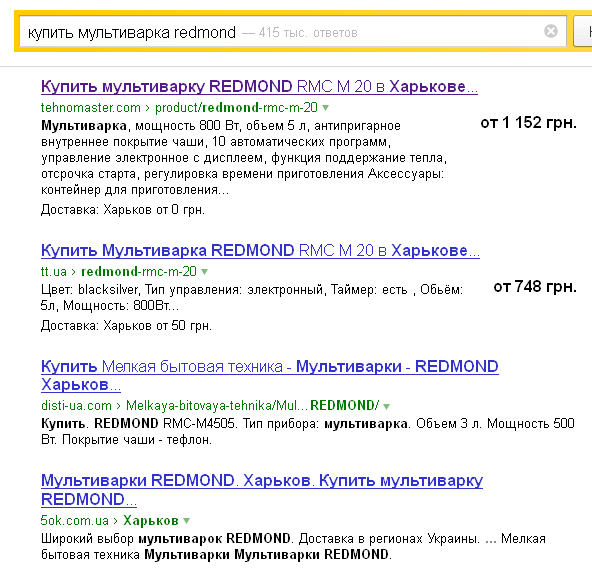Click the 'redmond-rmc-m-20' path under tt.ua
This screenshot has width=592, height=573.
point(139,271)
